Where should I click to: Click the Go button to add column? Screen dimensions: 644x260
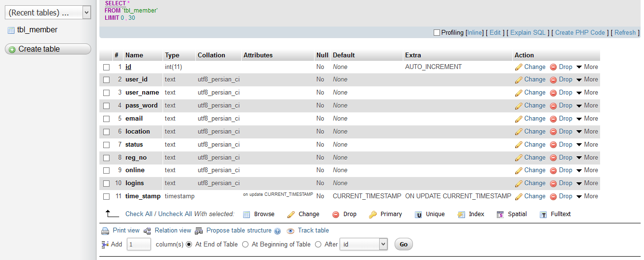pos(403,245)
